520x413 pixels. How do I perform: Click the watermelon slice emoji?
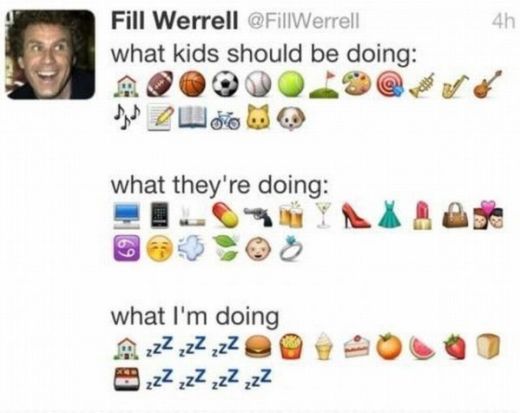point(422,348)
